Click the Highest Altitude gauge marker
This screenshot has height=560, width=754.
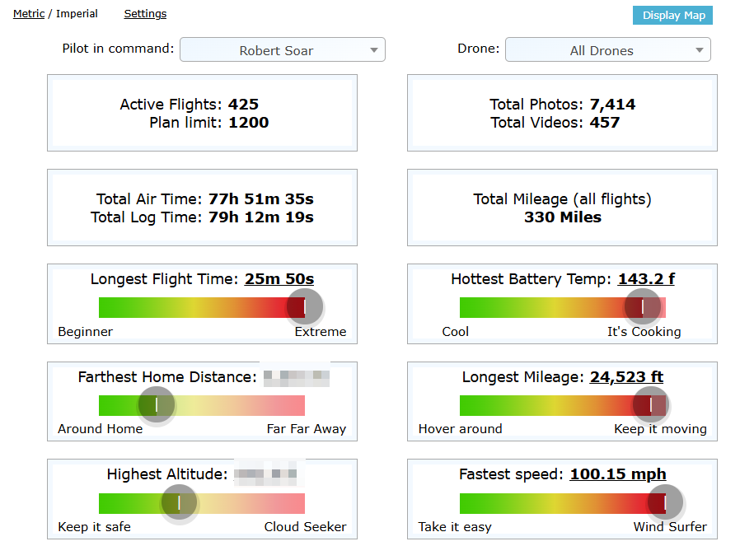point(179,503)
